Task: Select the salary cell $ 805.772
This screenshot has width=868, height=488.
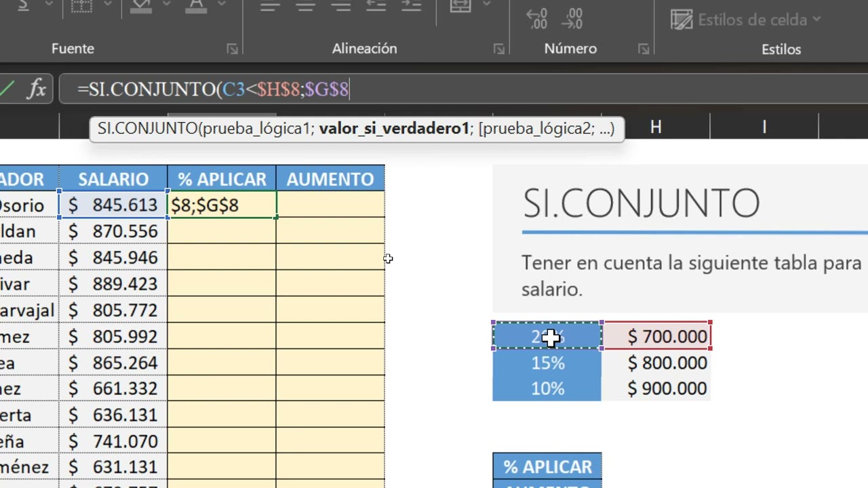Action: coord(113,310)
